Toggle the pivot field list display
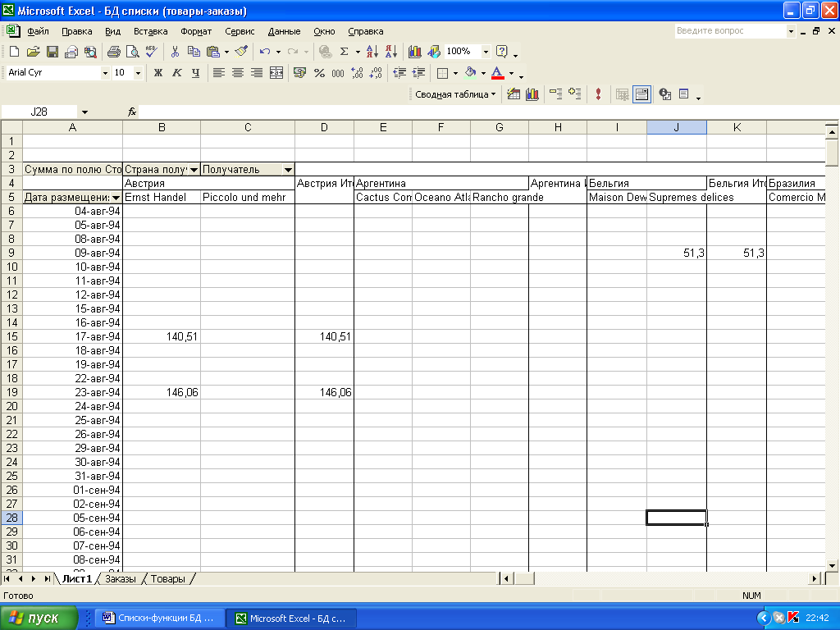840x630 pixels. (684, 94)
